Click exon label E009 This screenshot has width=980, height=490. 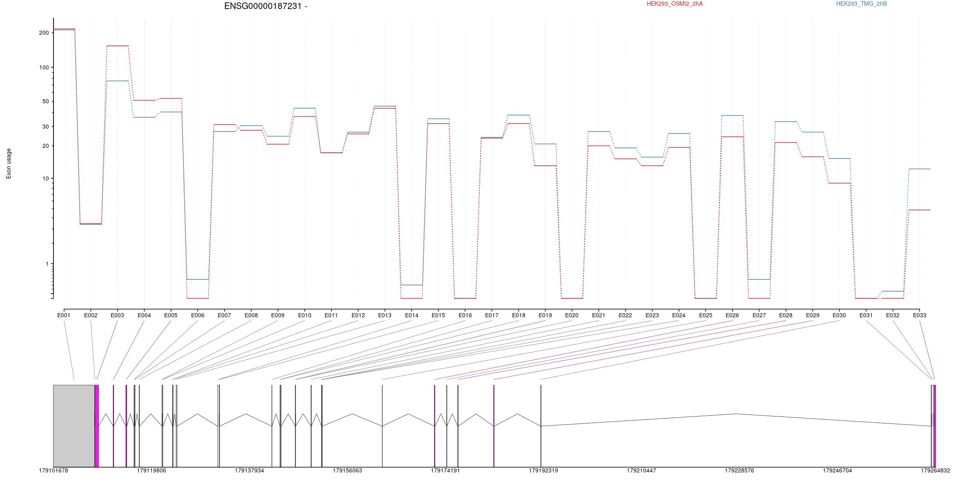[x=278, y=315]
